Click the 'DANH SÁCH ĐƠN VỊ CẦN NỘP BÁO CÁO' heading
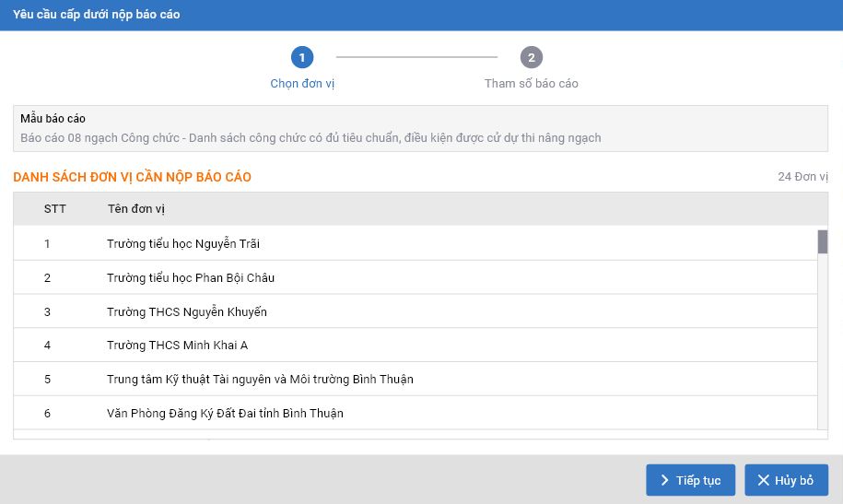Image resolution: width=843 pixels, height=504 pixels. click(x=132, y=177)
